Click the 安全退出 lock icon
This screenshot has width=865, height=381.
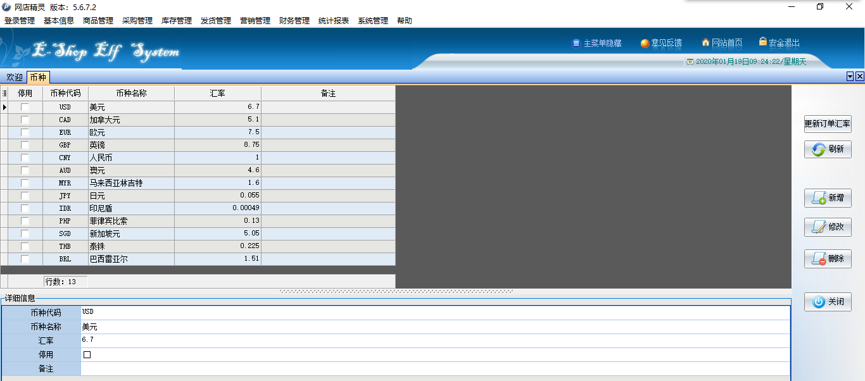coord(763,42)
